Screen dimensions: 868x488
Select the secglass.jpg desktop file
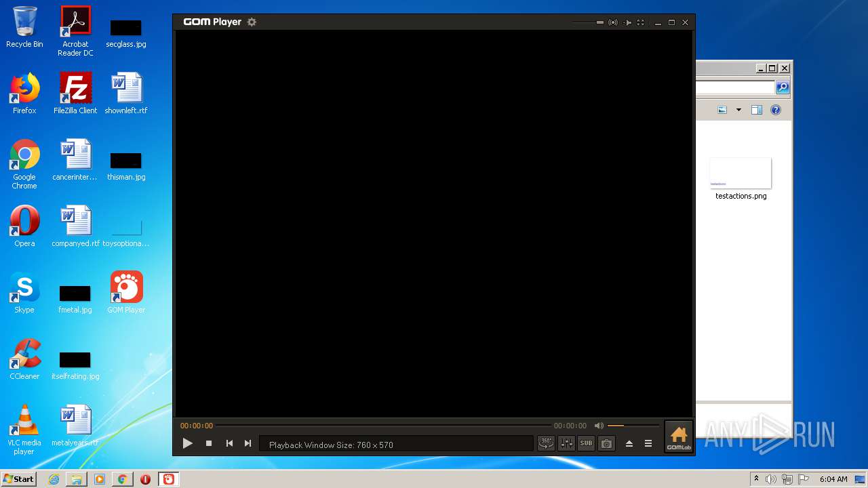point(126,33)
